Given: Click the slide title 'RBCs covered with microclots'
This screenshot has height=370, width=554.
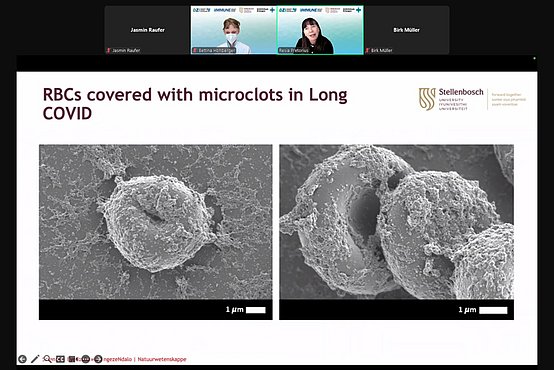Looking at the screenshot, I should click(x=195, y=104).
